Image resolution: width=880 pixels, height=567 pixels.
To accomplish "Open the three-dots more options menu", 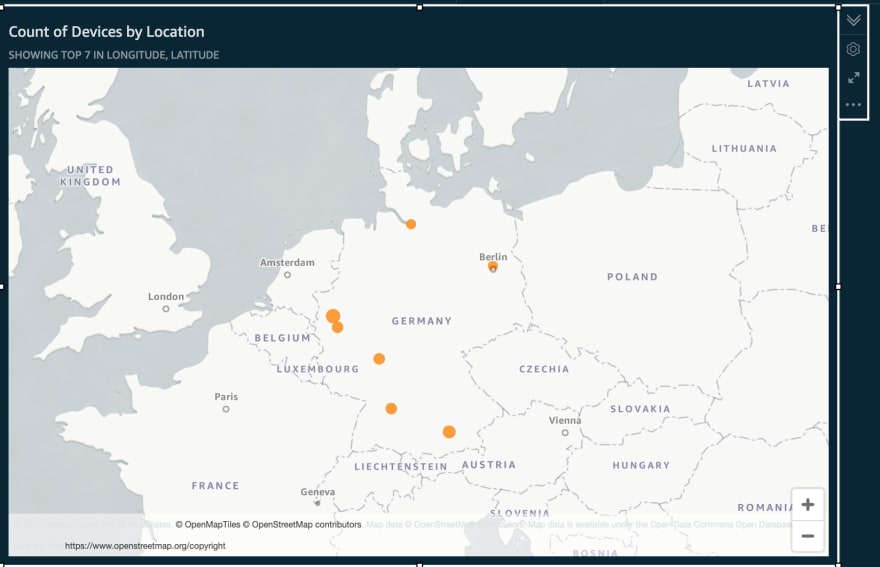I will [853, 104].
